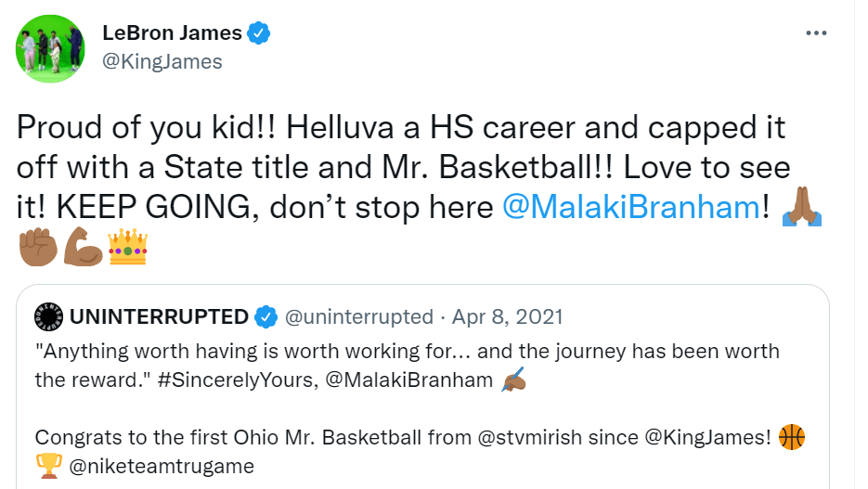Image resolution: width=868 pixels, height=489 pixels.
Task: Open the @uninterrupted handle in quoted tweet
Action: pos(358,317)
